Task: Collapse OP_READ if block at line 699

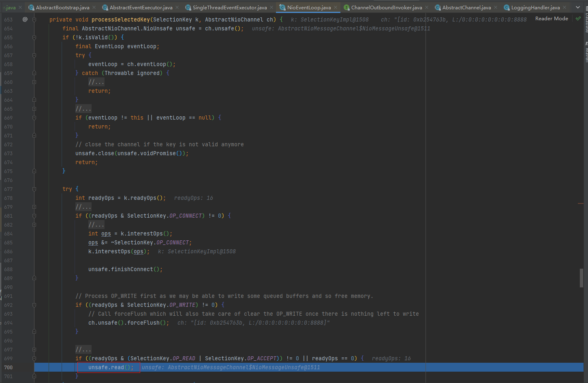Action: coord(34,358)
